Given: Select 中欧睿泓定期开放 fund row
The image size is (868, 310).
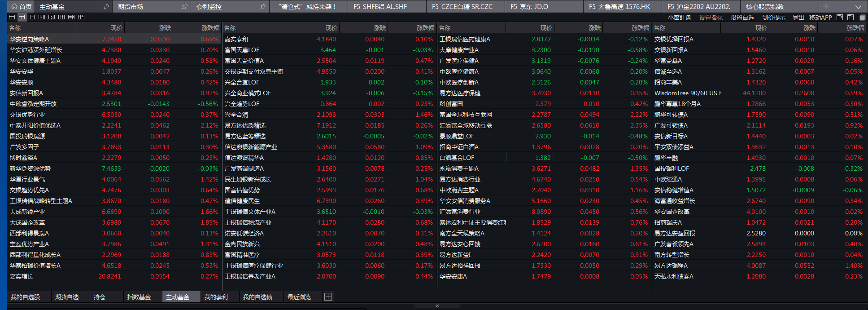Looking at the screenshot, I should click(x=114, y=104).
